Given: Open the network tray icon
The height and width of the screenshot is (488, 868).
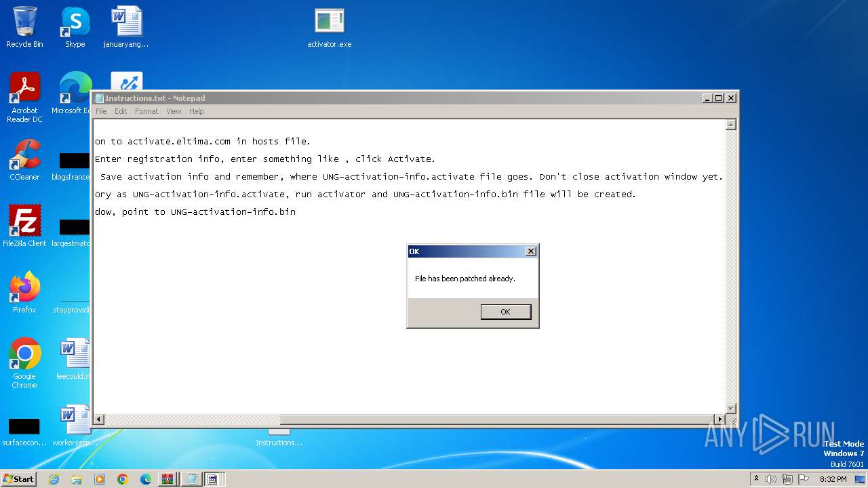Looking at the screenshot, I should pos(787,479).
